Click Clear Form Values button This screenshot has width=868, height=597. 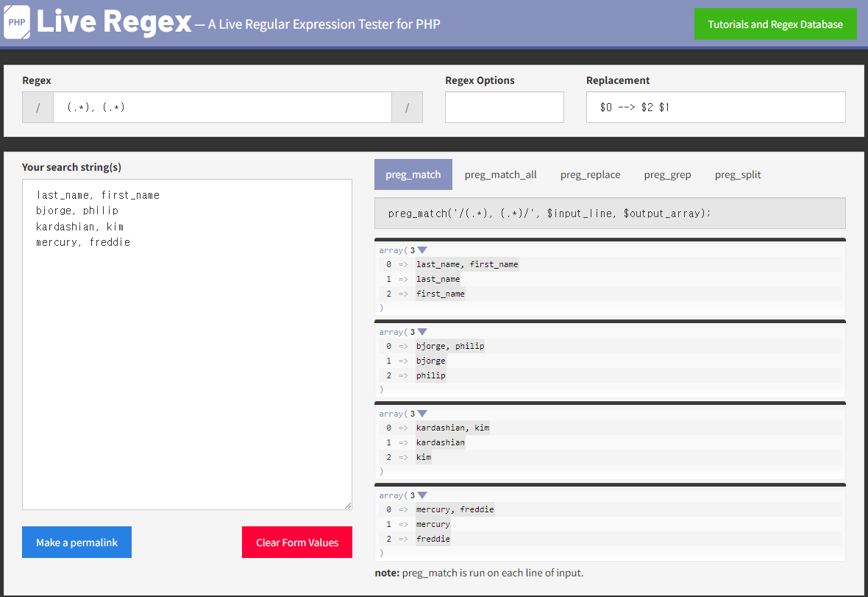(296, 543)
